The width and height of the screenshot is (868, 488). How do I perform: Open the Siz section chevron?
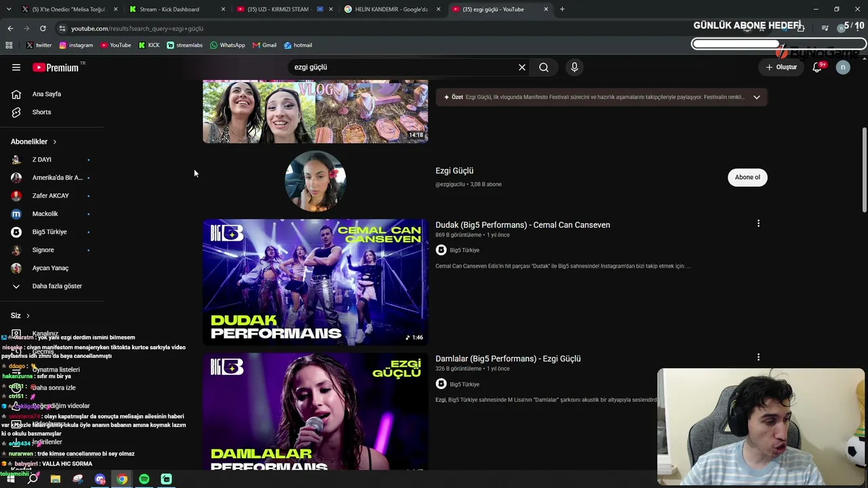tap(28, 316)
